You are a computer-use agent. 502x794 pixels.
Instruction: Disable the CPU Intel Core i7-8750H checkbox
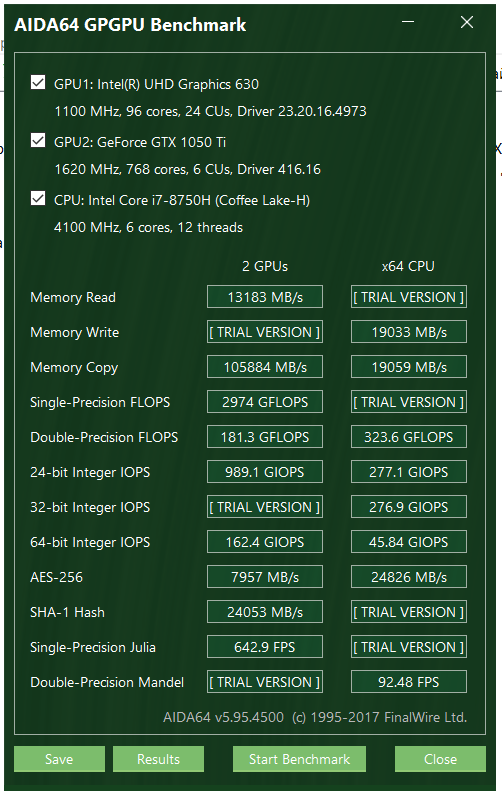38,198
